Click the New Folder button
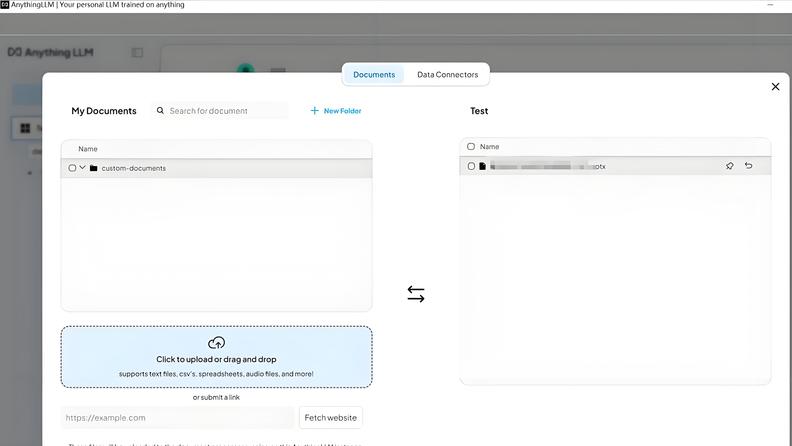Screen dimensions: 792x446 tap(336, 111)
